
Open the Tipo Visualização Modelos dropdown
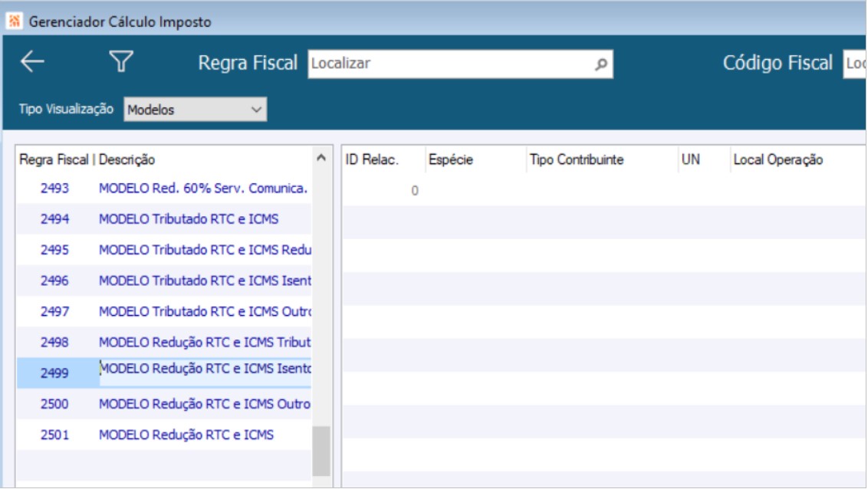[195, 110]
